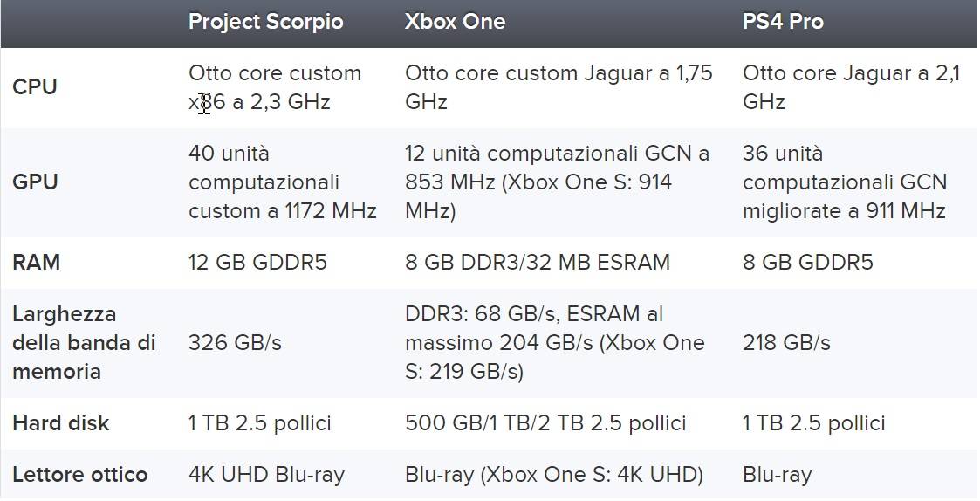Click the 8 GB DDR3/32 MB ESRAM cell

tap(538, 262)
